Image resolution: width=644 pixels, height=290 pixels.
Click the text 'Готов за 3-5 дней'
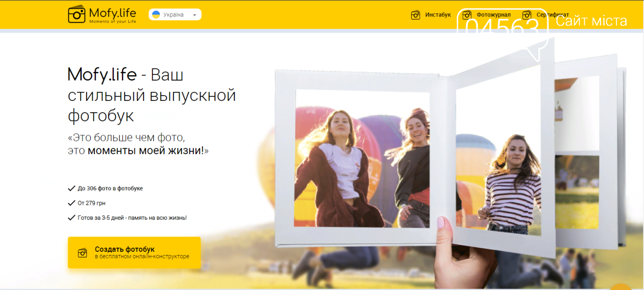pyautogui.click(x=101, y=218)
